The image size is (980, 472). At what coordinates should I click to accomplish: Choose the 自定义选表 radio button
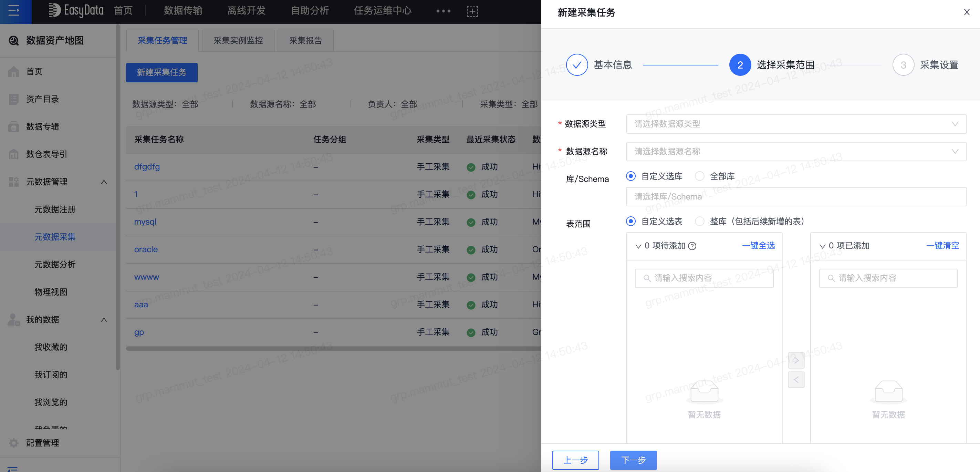(631, 221)
